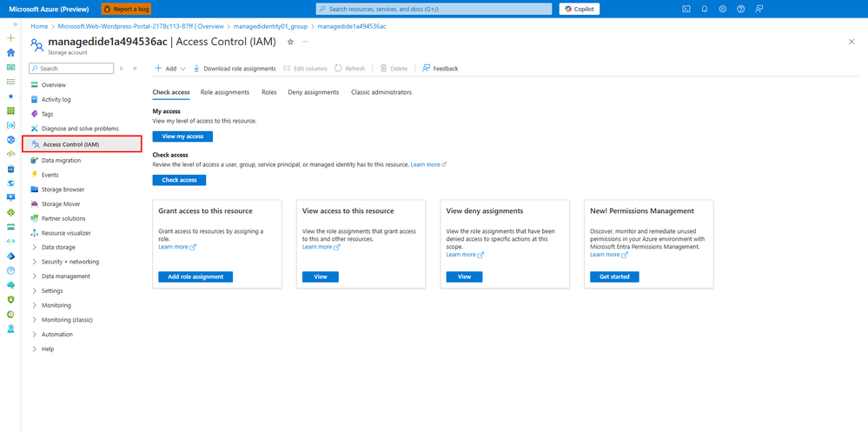The width and height of the screenshot is (868, 433).
Task: Open the top bar feedback person icon
Action: (759, 9)
